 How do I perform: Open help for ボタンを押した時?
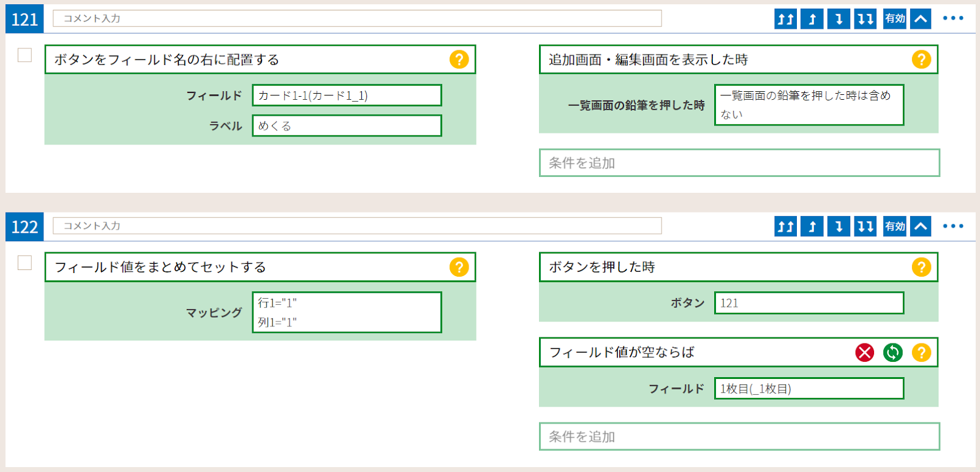click(x=921, y=267)
